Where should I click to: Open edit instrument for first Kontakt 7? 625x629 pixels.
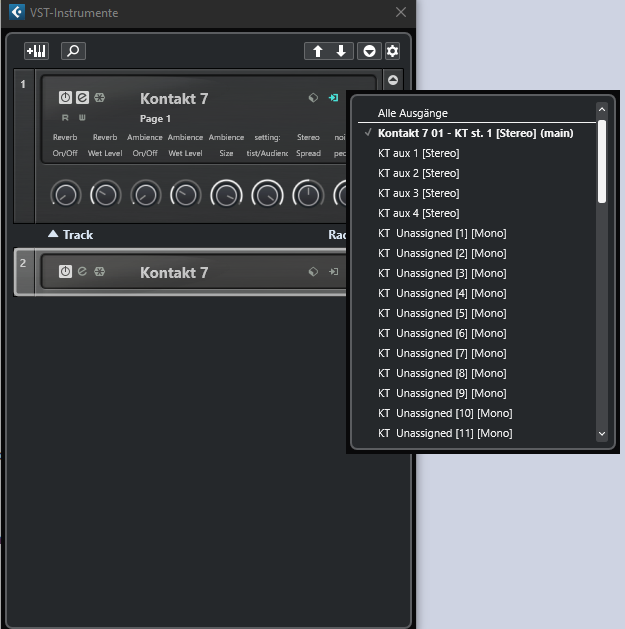point(82,98)
